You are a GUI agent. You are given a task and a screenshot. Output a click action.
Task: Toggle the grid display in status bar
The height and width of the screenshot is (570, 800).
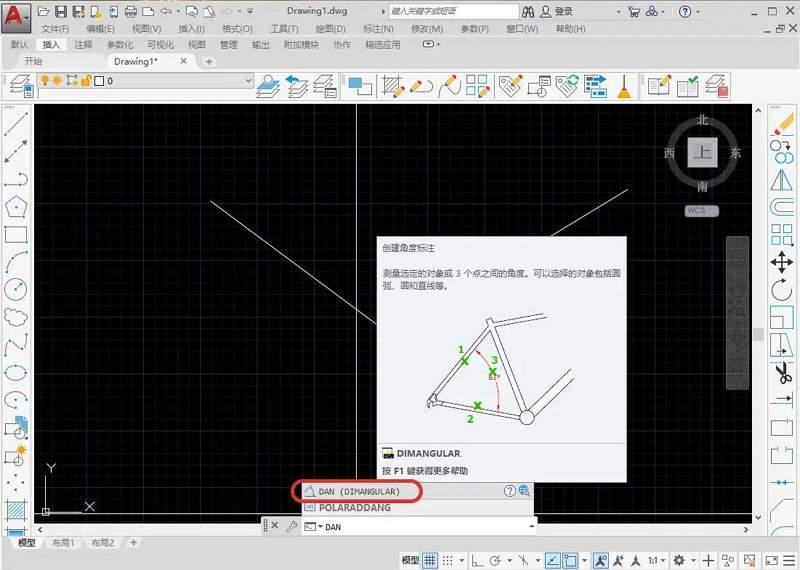[430, 560]
